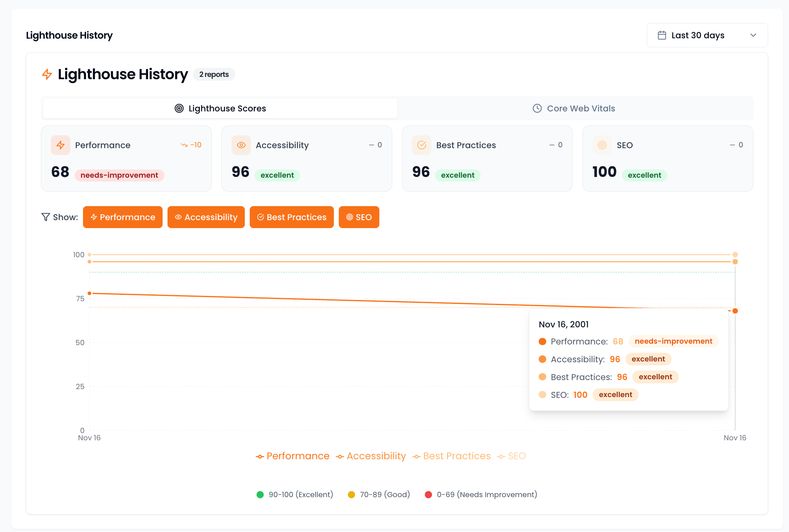This screenshot has height=532, width=789.
Task: Click the SEO entry in chart legend
Action: pos(511,456)
